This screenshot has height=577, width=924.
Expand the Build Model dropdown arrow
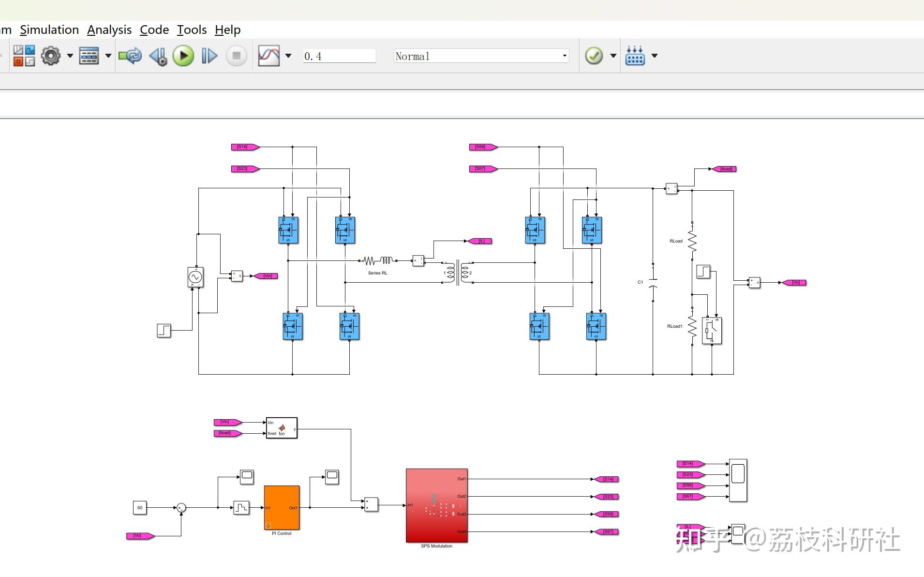point(655,56)
